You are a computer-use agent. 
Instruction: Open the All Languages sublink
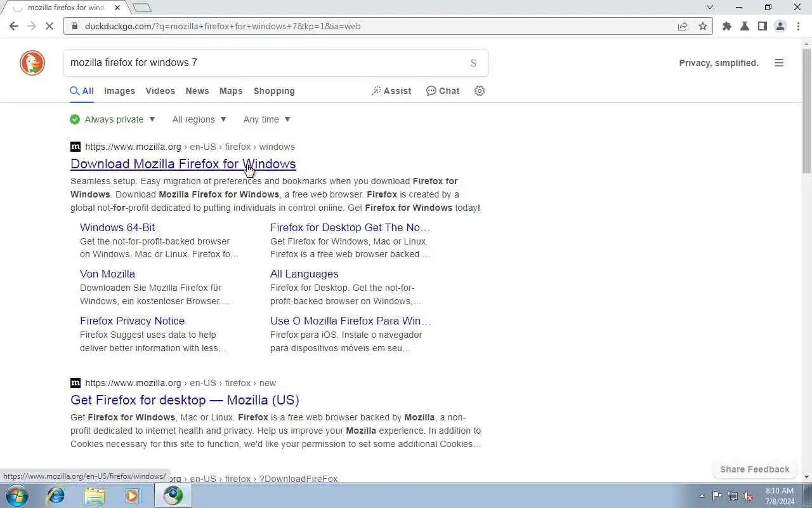(x=304, y=274)
